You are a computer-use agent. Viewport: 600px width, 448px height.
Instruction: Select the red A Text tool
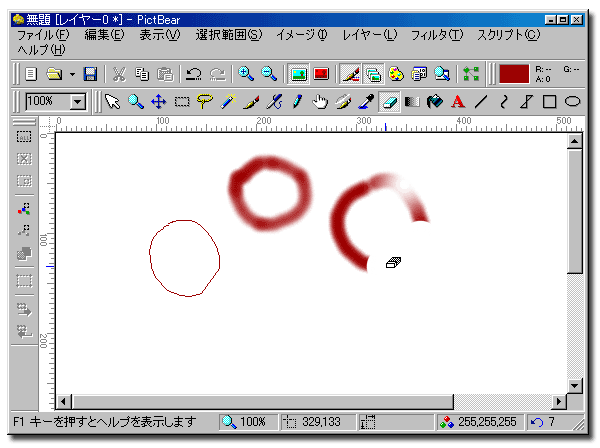click(458, 102)
